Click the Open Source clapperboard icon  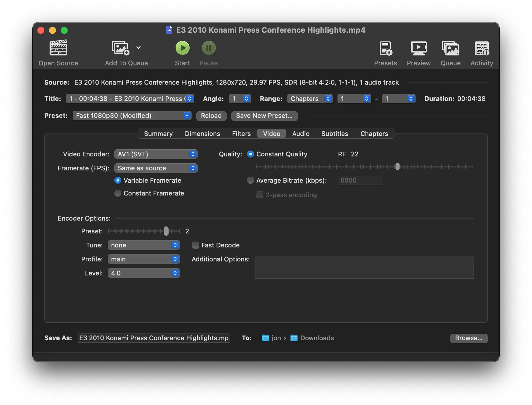[x=58, y=48]
